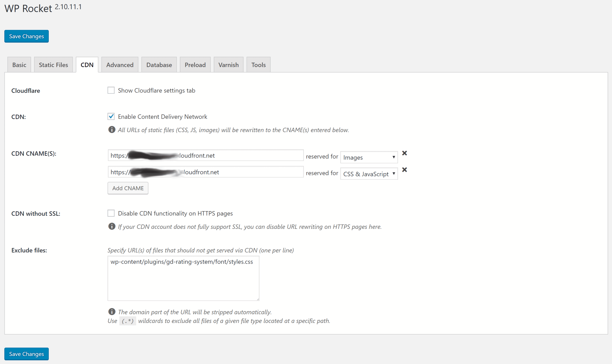Open the Basic tab
This screenshot has height=364, width=612.
click(19, 65)
